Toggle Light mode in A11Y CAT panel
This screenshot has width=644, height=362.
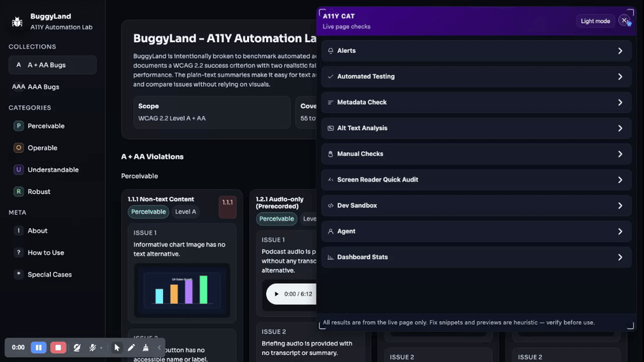point(595,21)
